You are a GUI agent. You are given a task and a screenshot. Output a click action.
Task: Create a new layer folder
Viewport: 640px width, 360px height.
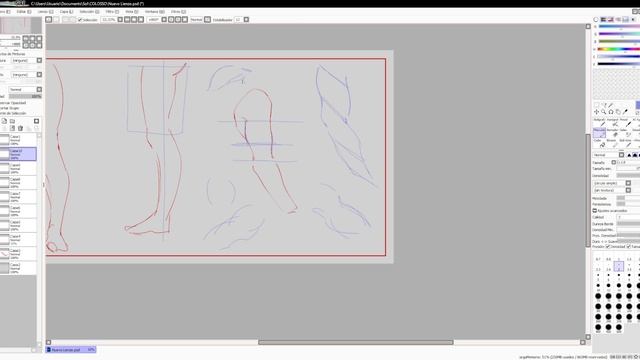tap(12, 121)
